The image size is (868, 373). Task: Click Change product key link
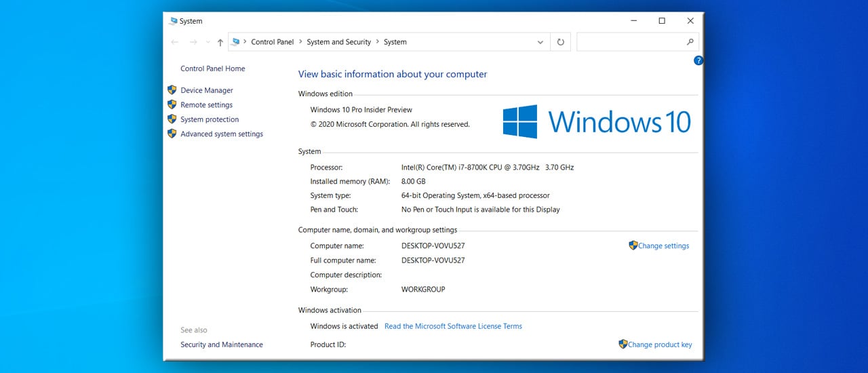[x=660, y=345]
